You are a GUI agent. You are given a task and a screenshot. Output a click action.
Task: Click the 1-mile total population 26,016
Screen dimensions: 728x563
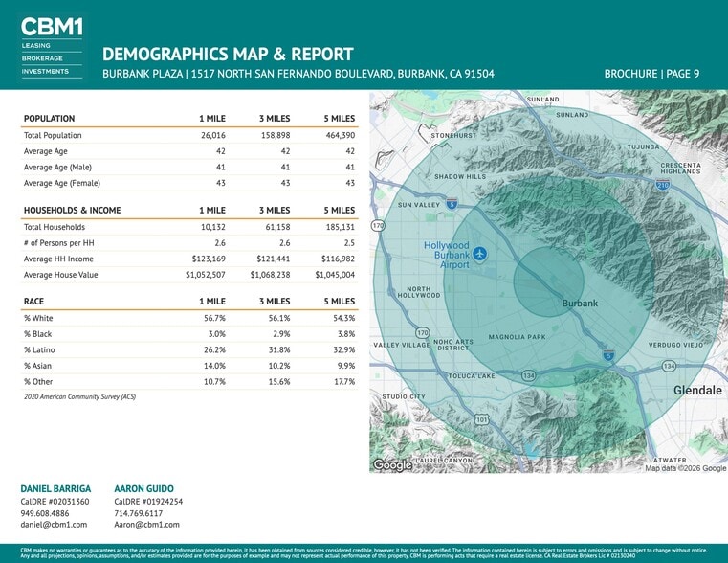(x=213, y=135)
